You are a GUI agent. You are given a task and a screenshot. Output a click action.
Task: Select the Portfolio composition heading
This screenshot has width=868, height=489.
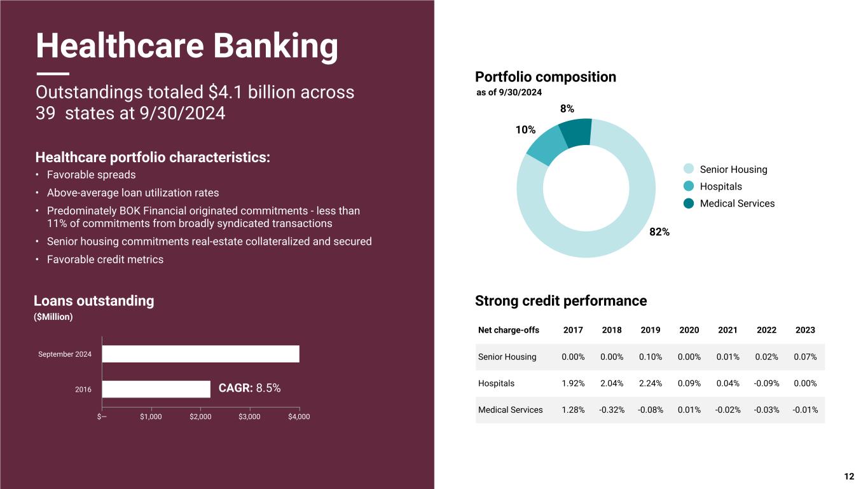tap(546, 77)
